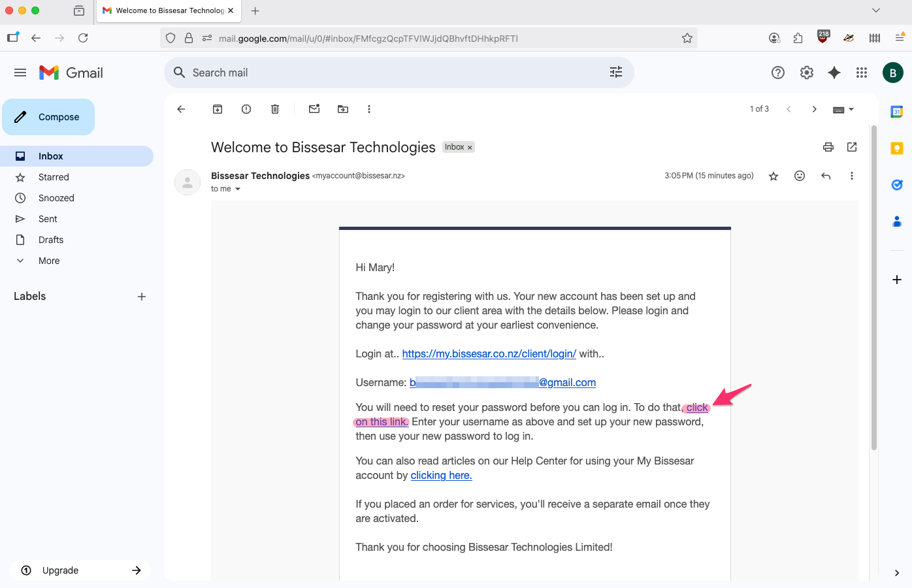Go to the newer email arrow
Screen dimensions: 912x588
[x=789, y=109]
